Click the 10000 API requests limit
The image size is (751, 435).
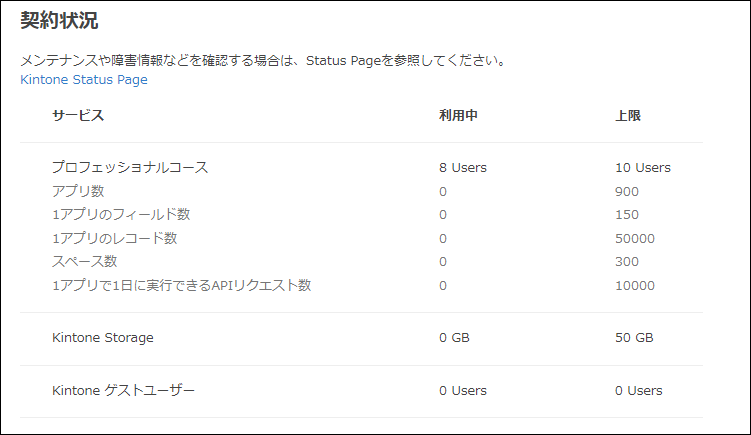click(635, 286)
